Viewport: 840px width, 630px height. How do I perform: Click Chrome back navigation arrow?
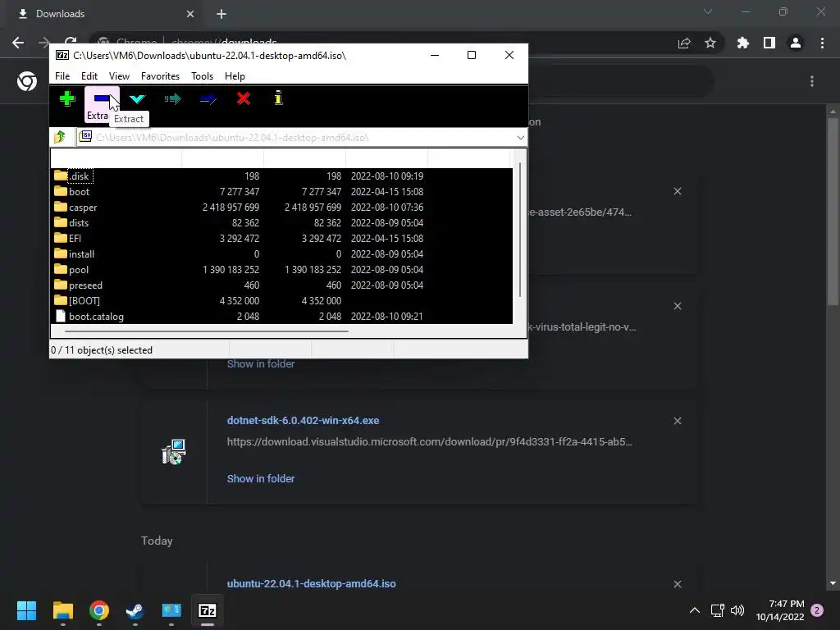pyautogui.click(x=18, y=43)
